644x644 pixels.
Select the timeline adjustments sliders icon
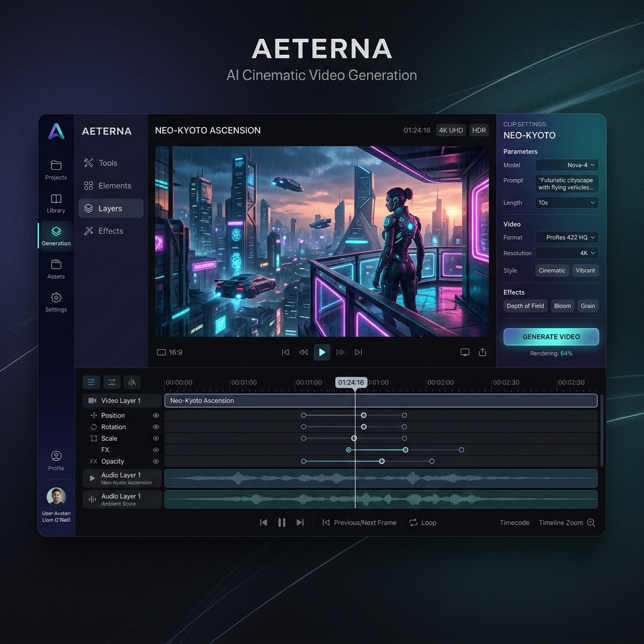tap(111, 382)
